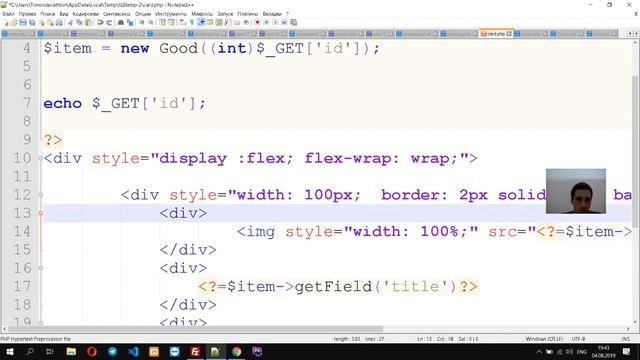This screenshot has height=360, width=640.
Task: Click line number 7 in margin
Action: (27, 103)
